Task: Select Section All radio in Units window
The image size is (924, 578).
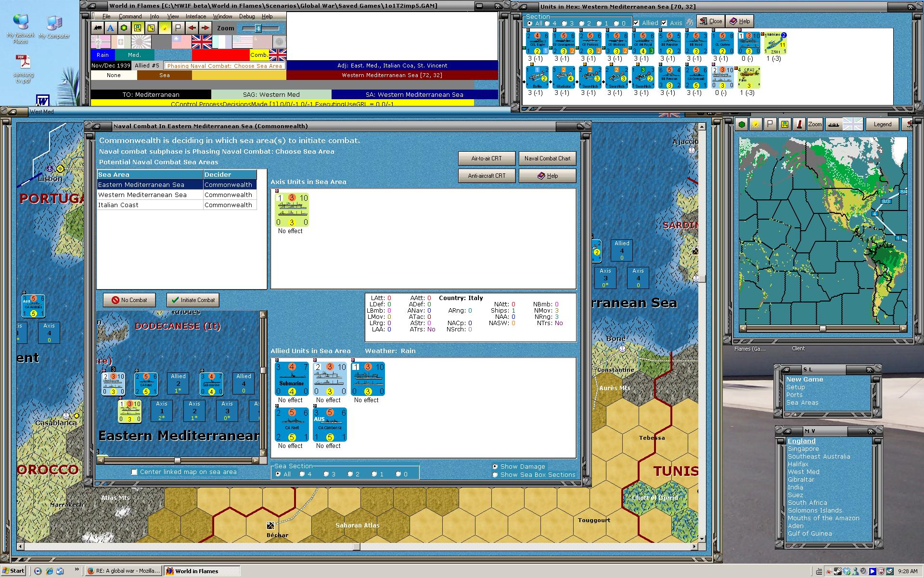Action: pos(529,23)
